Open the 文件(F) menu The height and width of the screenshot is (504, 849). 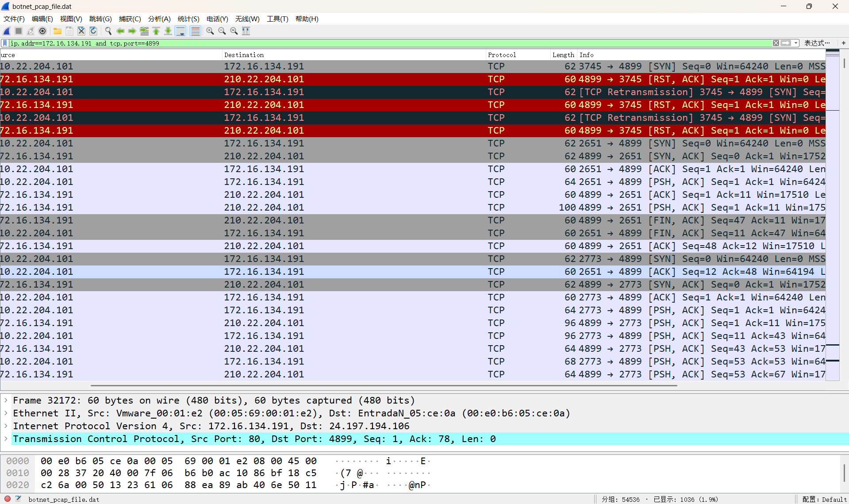point(14,19)
